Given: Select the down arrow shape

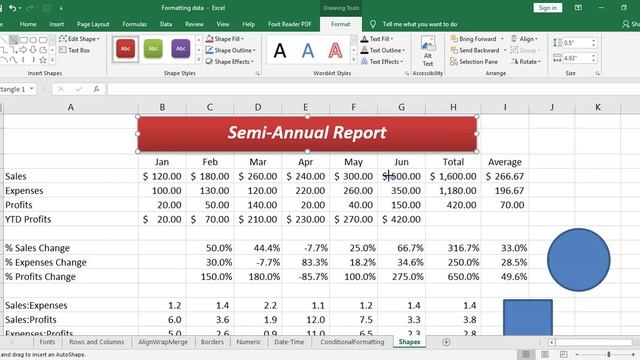Looking at the screenshot, I should click(33, 50).
